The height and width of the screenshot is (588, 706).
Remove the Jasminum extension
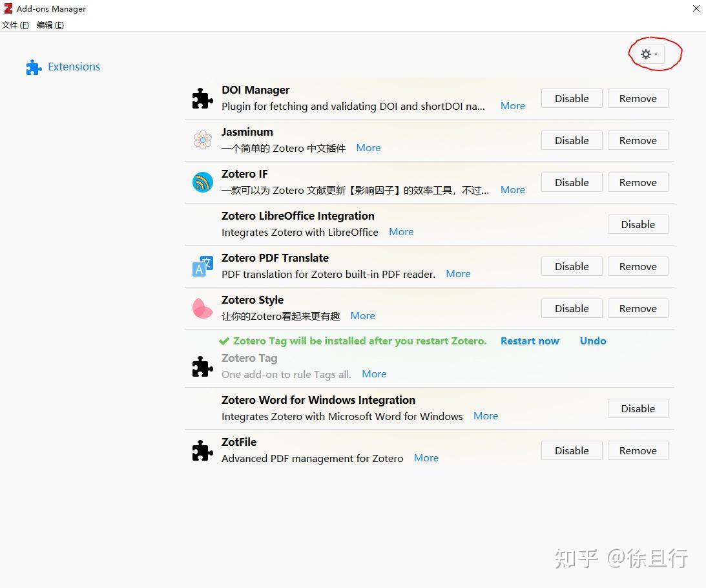[638, 140]
